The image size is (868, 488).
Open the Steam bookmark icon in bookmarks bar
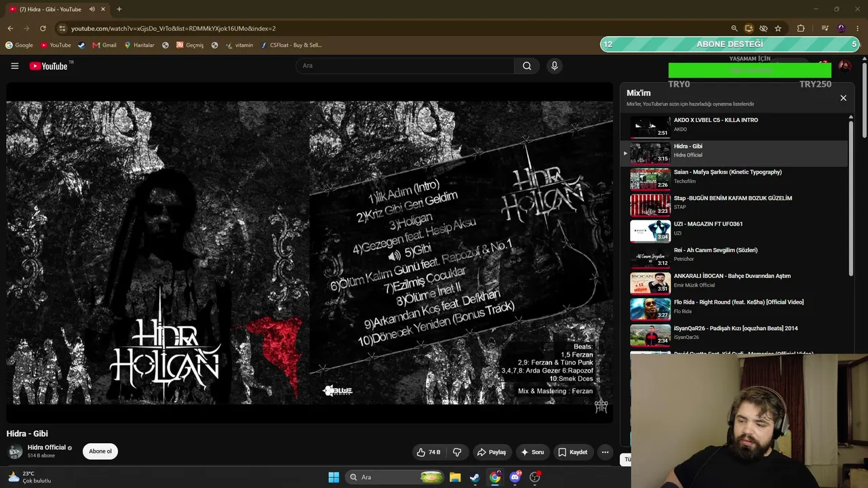pos(81,45)
